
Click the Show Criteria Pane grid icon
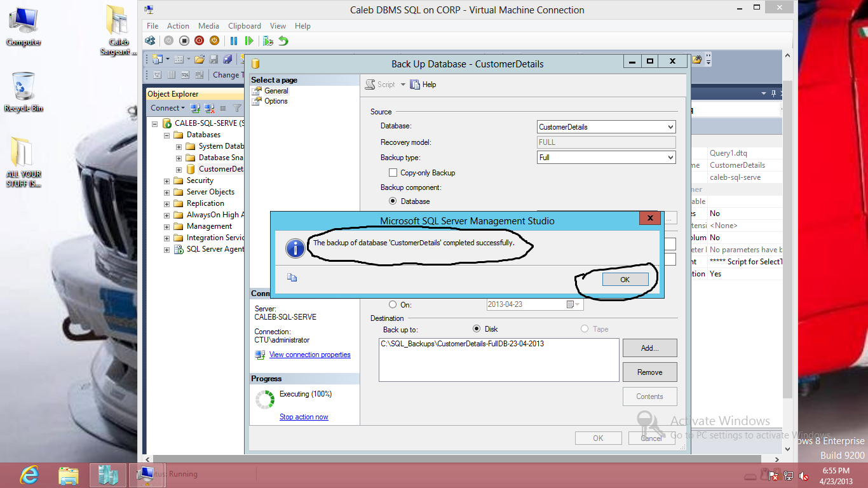(171, 74)
